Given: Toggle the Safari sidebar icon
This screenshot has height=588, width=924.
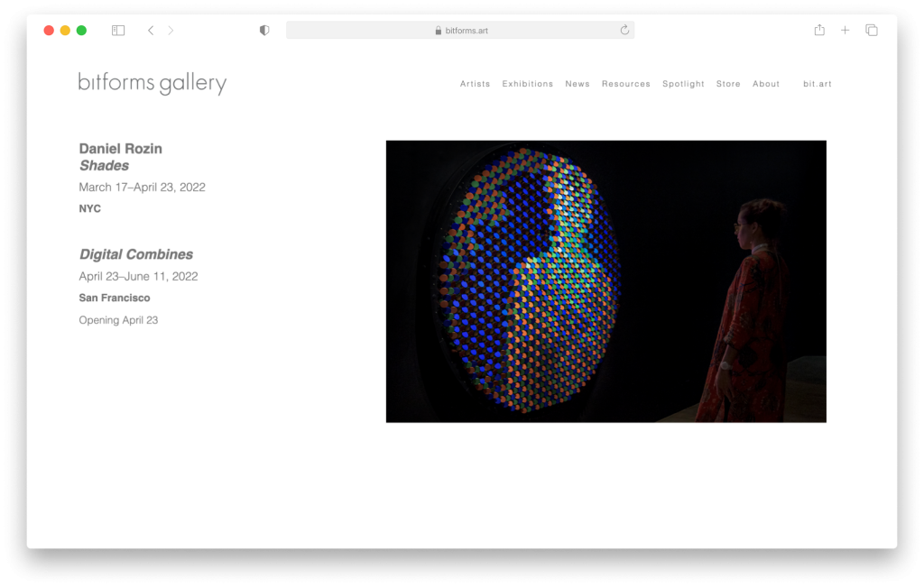Looking at the screenshot, I should point(118,31).
